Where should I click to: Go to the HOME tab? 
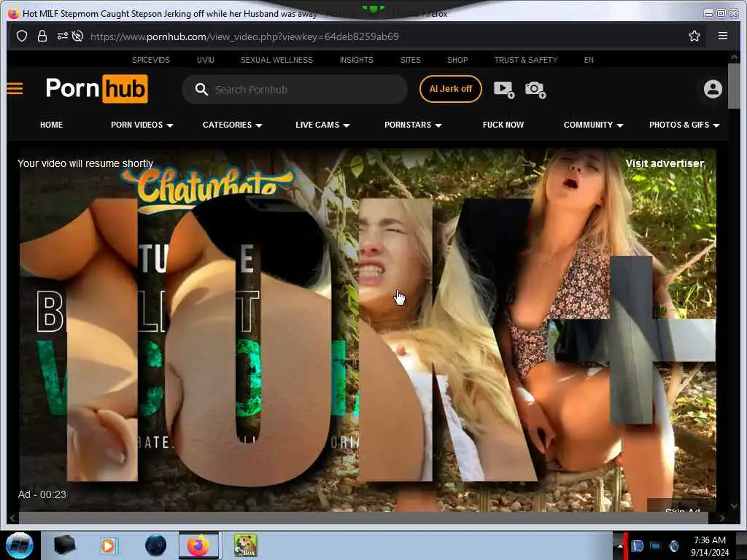click(52, 125)
